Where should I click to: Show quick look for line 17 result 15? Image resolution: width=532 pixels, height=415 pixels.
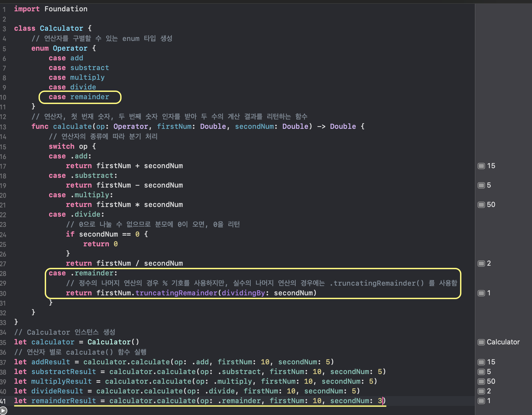coord(481,166)
